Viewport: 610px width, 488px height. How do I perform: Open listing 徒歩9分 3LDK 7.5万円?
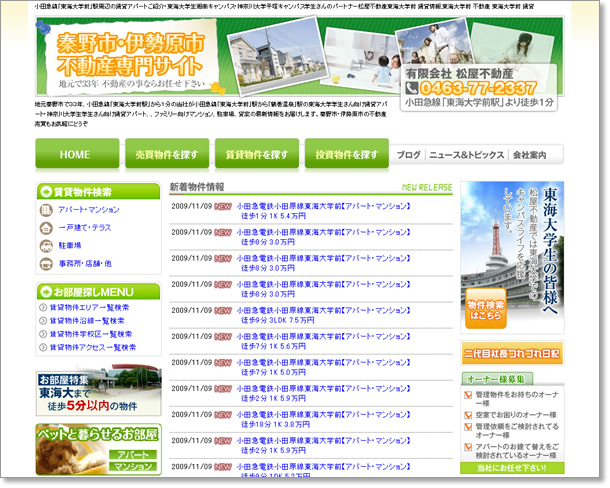323,315
